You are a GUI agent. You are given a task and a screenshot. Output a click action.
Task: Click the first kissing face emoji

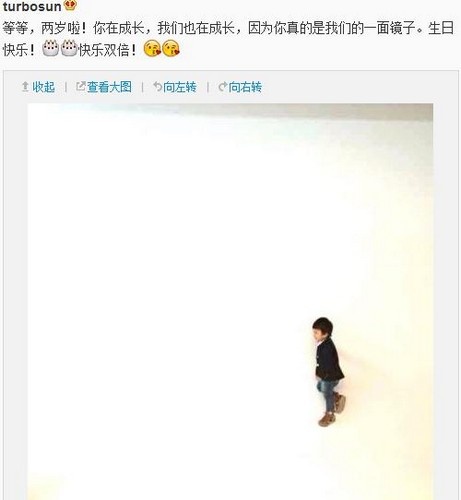152,49
